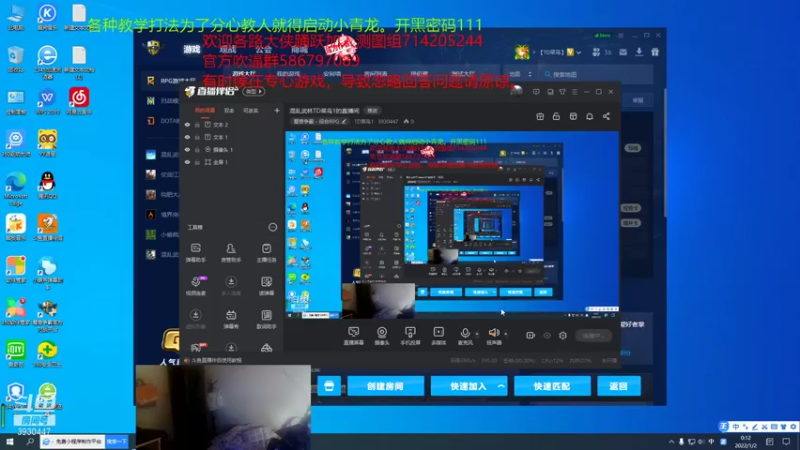This screenshot has width=800, height=450.
Task: Add a 摄像头 camera source from bottom bar
Action: tap(382, 336)
